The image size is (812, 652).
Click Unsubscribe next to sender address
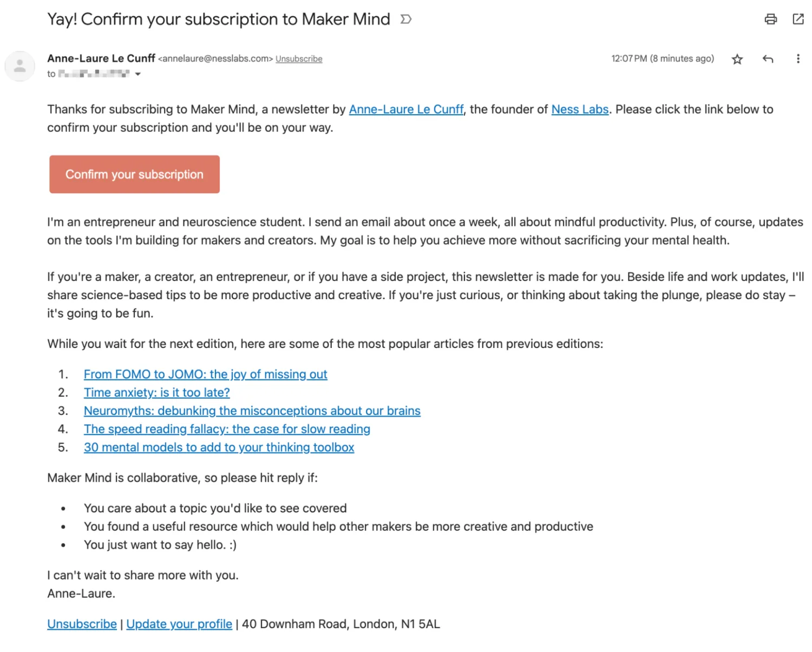coord(299,59)
